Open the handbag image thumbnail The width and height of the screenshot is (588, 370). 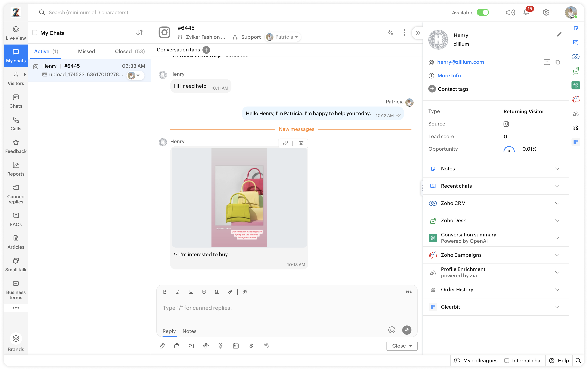click(239, 197)
